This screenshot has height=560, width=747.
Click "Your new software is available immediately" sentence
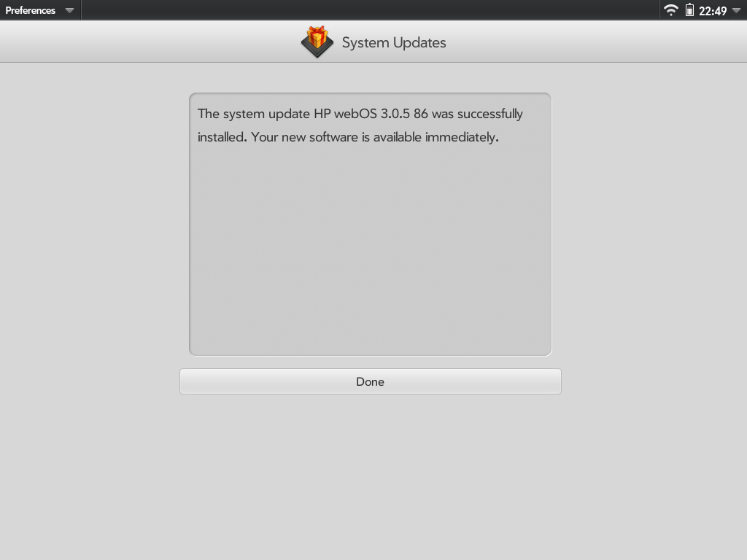point(374,137)
